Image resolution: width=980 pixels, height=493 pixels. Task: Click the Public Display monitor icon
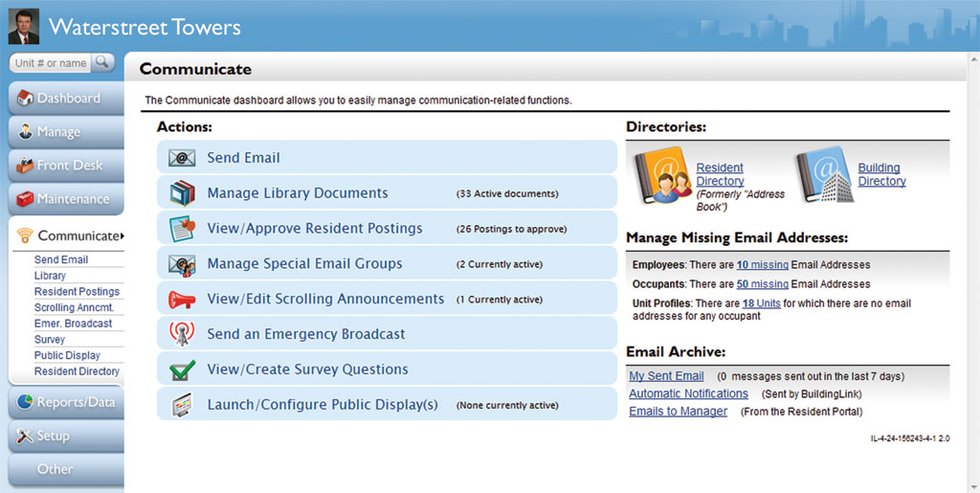[x=182, y=405]
